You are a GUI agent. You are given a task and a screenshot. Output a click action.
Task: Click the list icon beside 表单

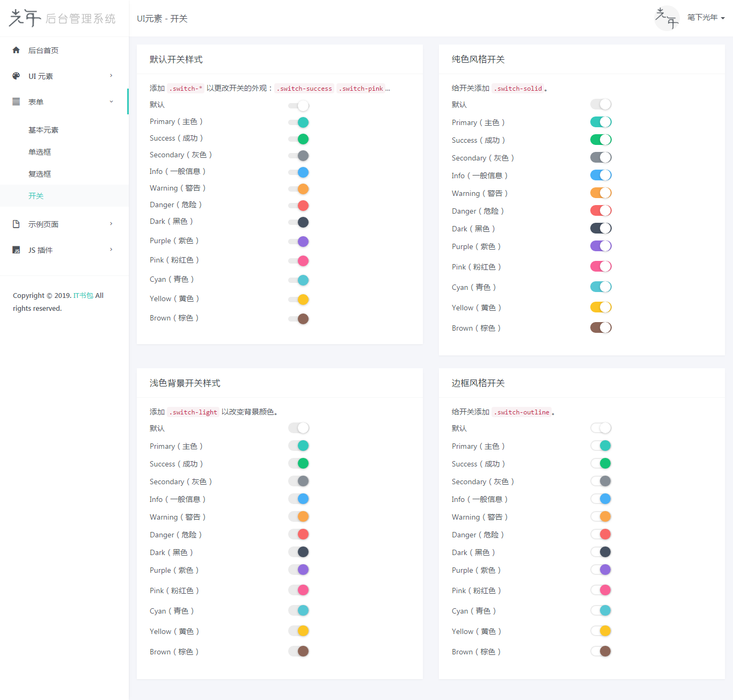point(16,101)
